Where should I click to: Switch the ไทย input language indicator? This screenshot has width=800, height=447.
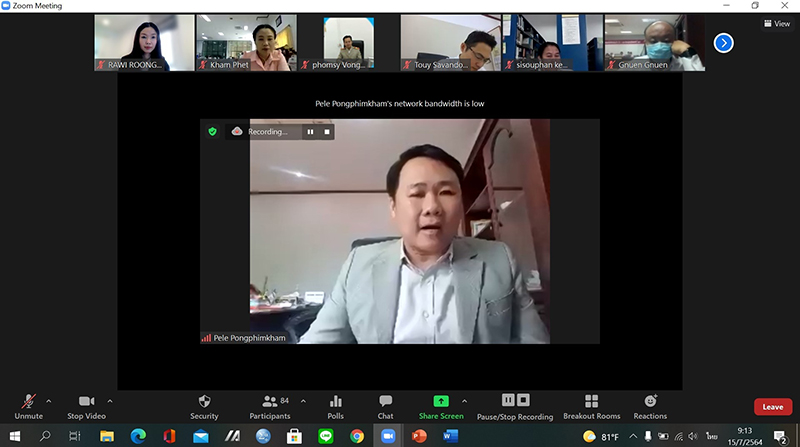(712, 436)
